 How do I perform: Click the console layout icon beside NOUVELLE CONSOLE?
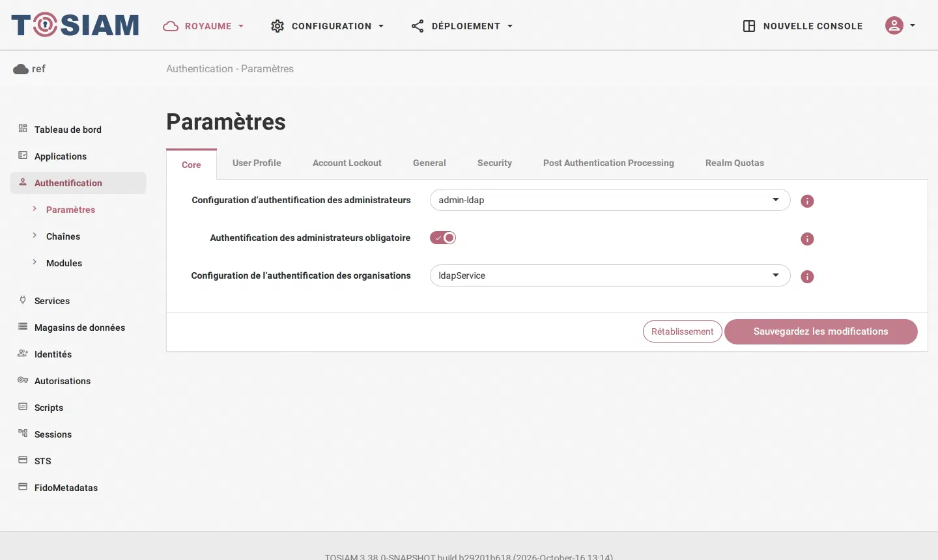(x=749, y=26)
